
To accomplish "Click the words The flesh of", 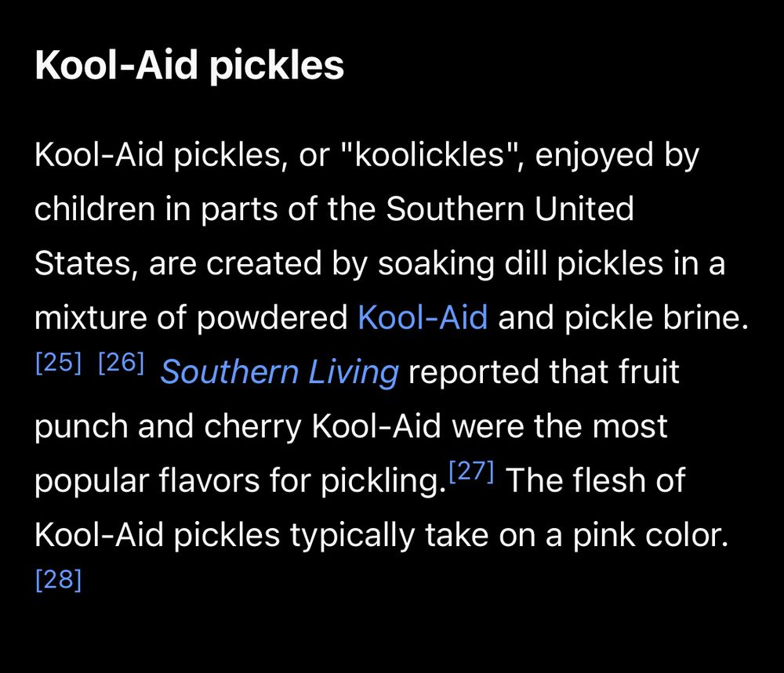I will (595, 480).
